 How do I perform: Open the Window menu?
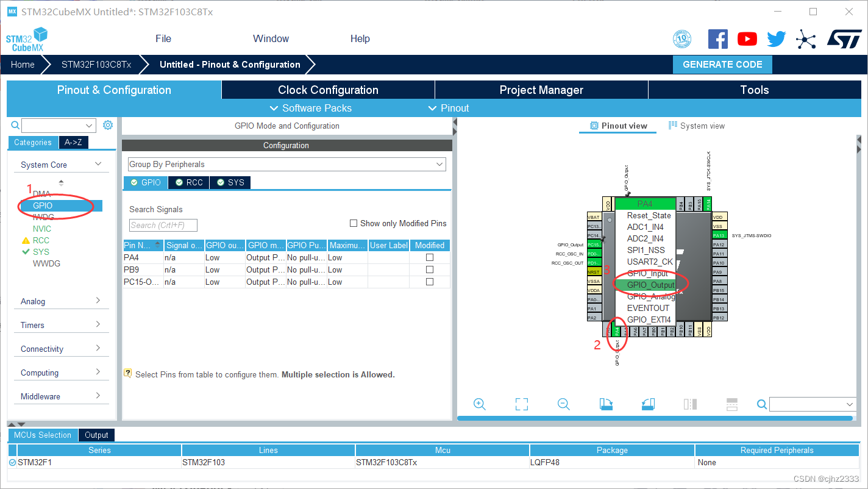271,38
